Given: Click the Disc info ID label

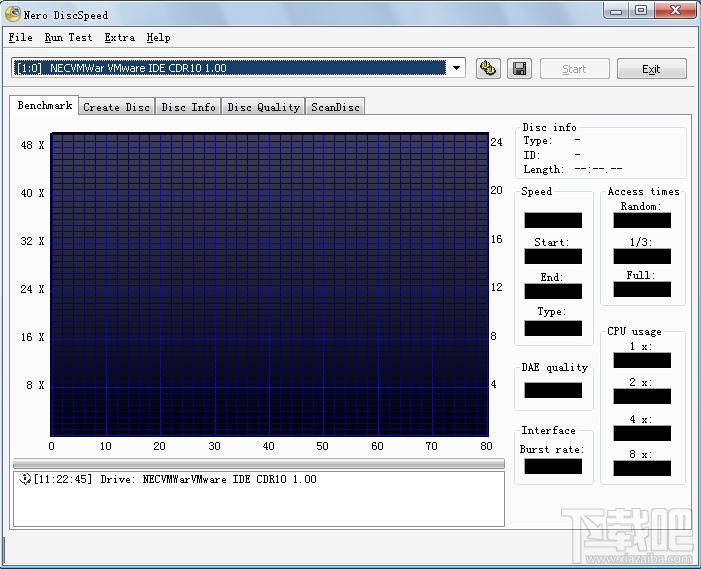Looking at the screenshot, I should coord(532,155).
